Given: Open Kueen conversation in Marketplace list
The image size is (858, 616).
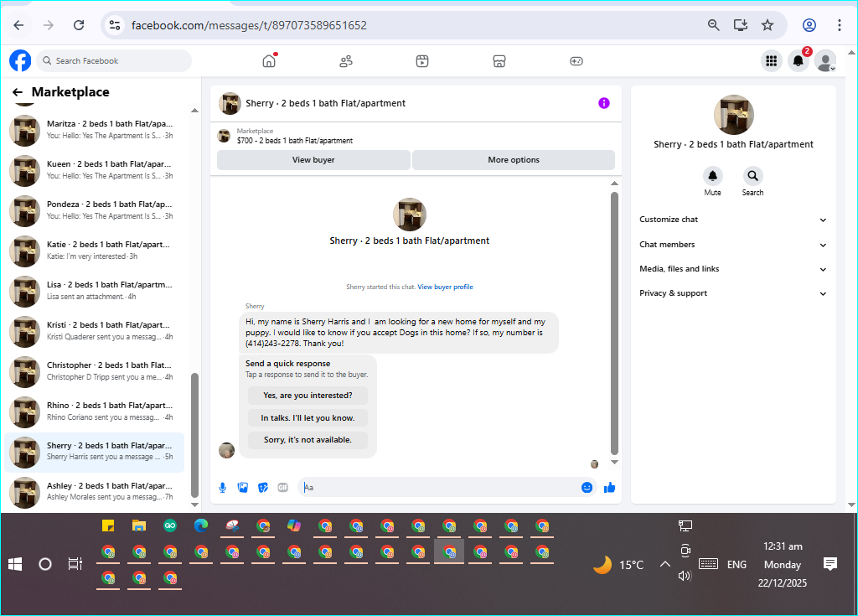Looking at the screenshot, I should coord(94,170).
